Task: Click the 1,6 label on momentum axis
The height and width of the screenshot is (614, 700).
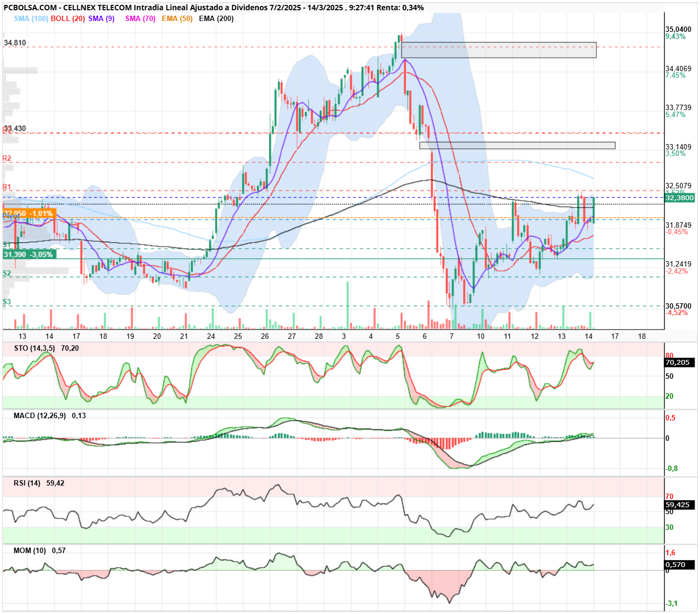Action: 670,553
